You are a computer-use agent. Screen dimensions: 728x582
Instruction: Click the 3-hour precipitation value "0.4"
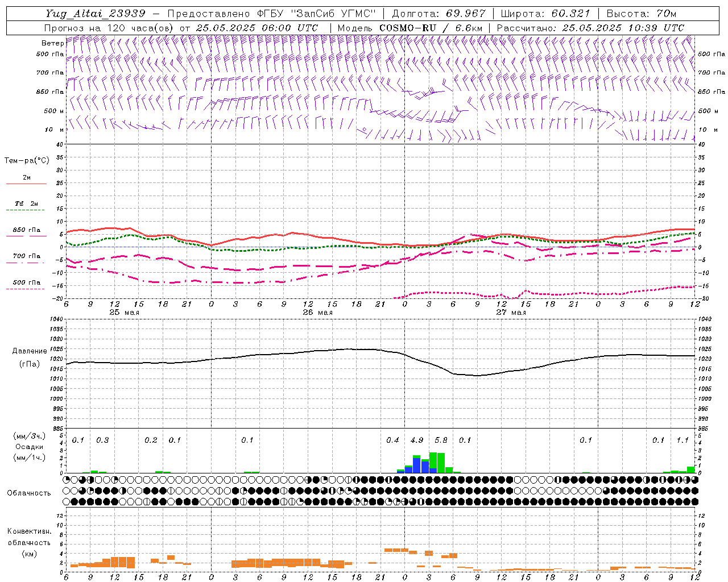[392, 440]
